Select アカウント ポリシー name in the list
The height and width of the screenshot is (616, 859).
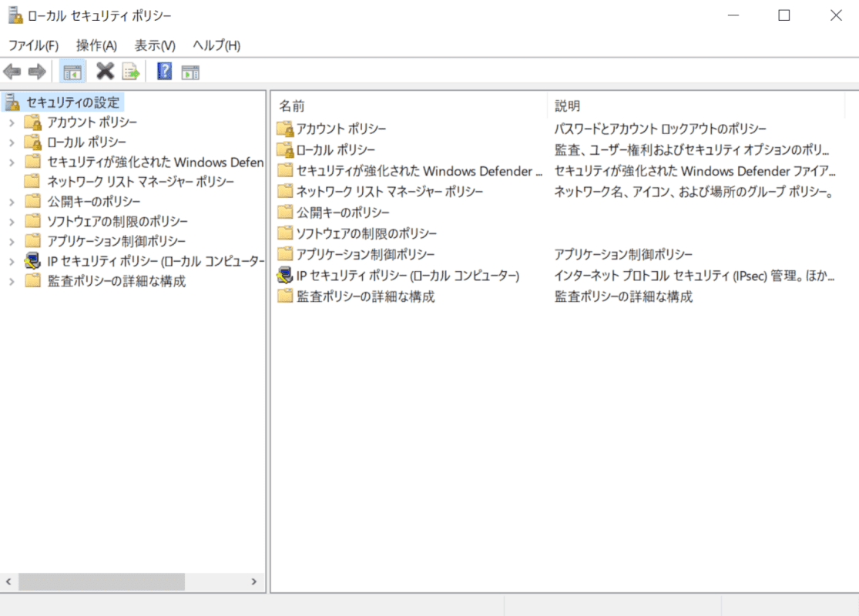[x=341, y=129]
